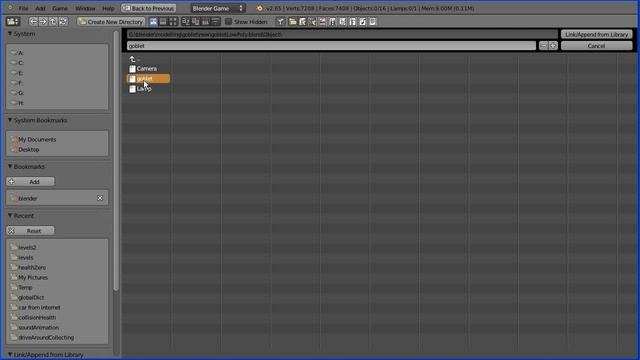Open Desktop bookmark

29,150
